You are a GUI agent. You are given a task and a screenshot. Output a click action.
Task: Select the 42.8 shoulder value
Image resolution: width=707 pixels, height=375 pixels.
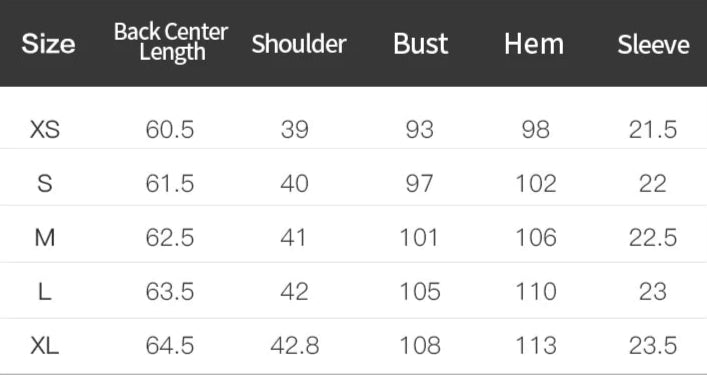295,346
